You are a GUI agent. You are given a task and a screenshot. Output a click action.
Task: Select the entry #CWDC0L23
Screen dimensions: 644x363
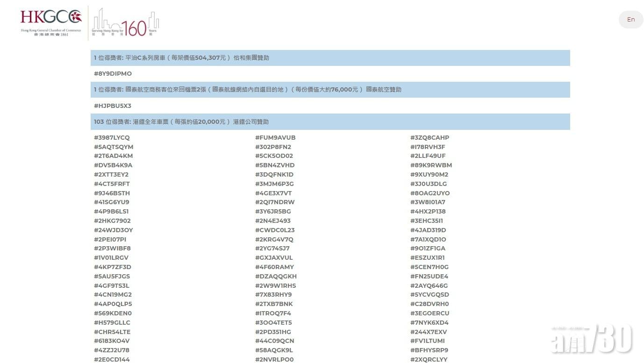(275, 230)
